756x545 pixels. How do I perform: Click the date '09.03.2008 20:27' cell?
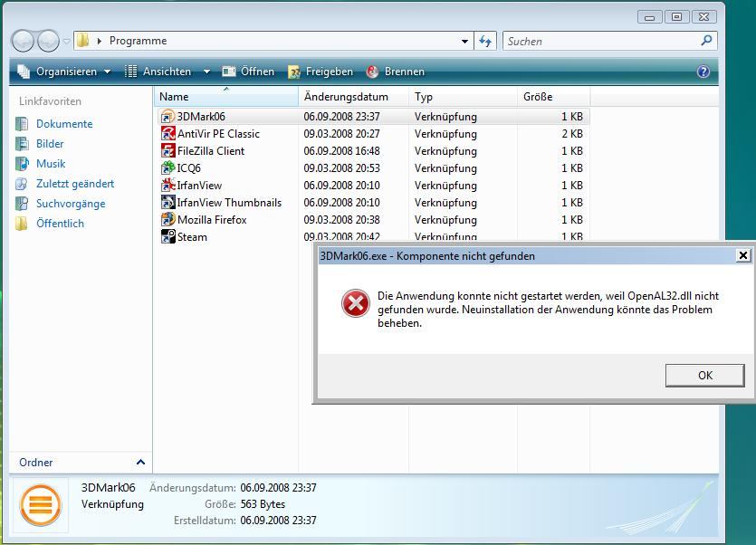342,134
